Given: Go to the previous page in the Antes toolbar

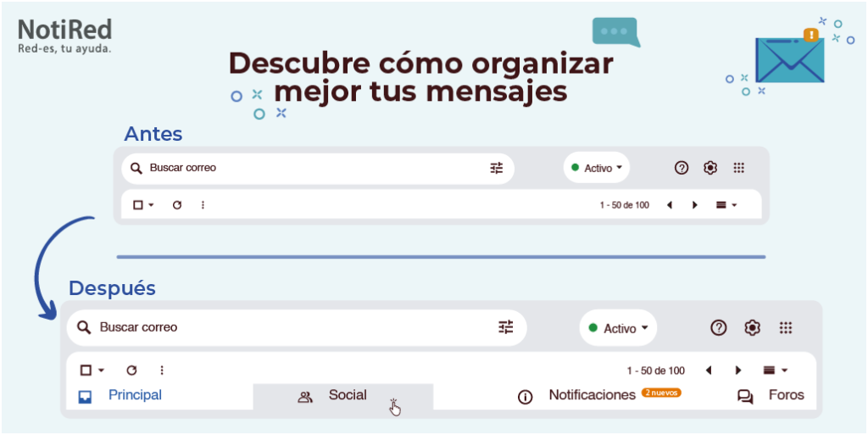Looking at the screenshot, I should click(x=670, y=204).
